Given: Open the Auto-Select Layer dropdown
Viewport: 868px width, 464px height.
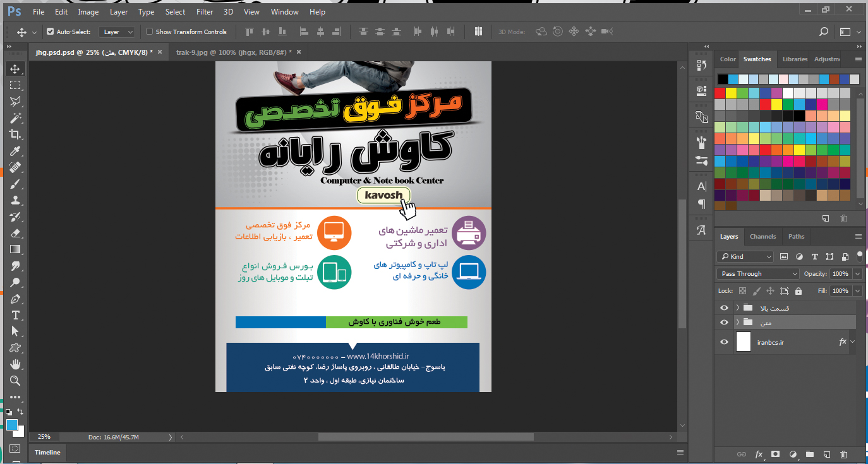Looking at the screenshot, I should (x=118, y=32).
